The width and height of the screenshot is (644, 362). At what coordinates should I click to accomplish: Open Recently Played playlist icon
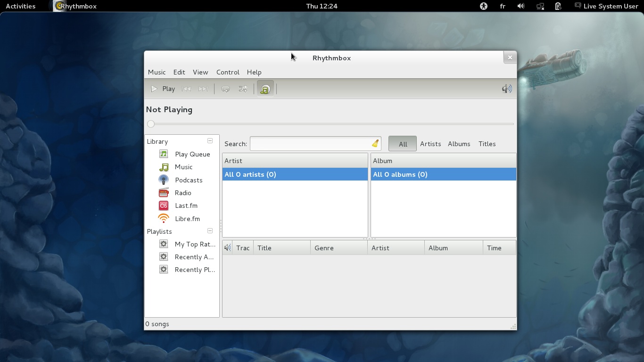coord(164,269)
